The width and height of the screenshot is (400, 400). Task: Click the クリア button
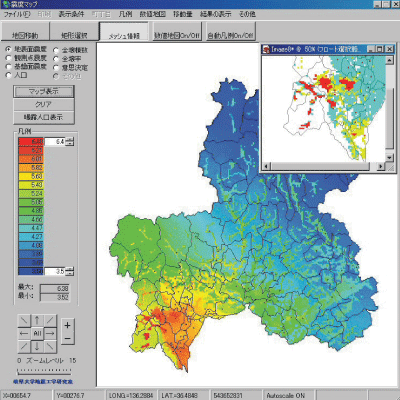pos(44,104)
